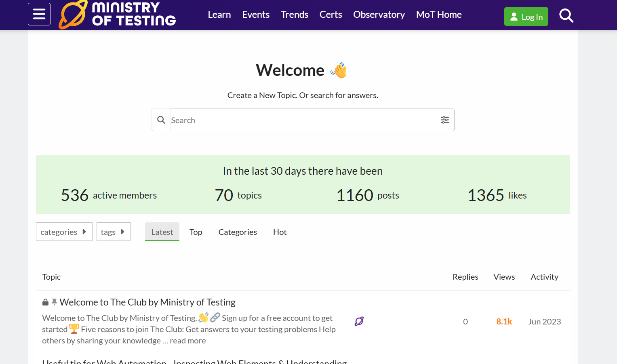Image resolution: width=617 pixels, height=364 pixels.
Task: Switch to the Hot tab
Action: click(x=280, y=232)
